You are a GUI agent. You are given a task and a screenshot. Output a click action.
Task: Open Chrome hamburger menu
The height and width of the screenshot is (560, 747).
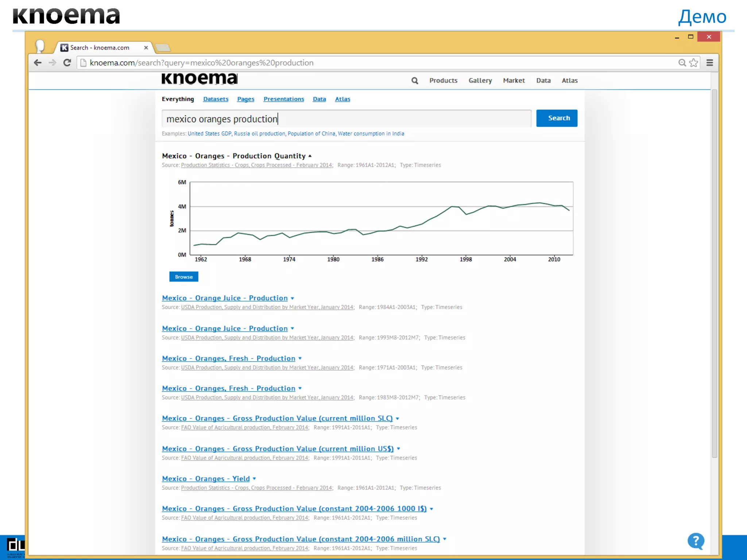[x=710, y=63]
